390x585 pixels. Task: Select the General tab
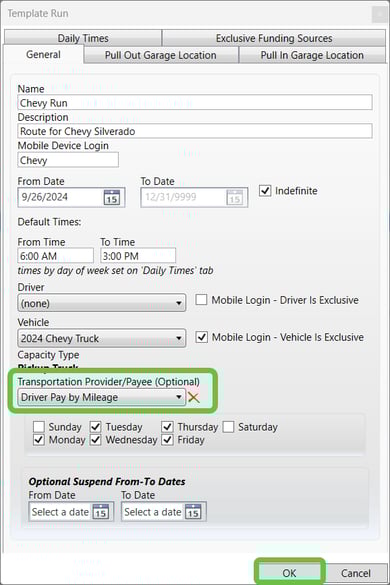point(43,55)
